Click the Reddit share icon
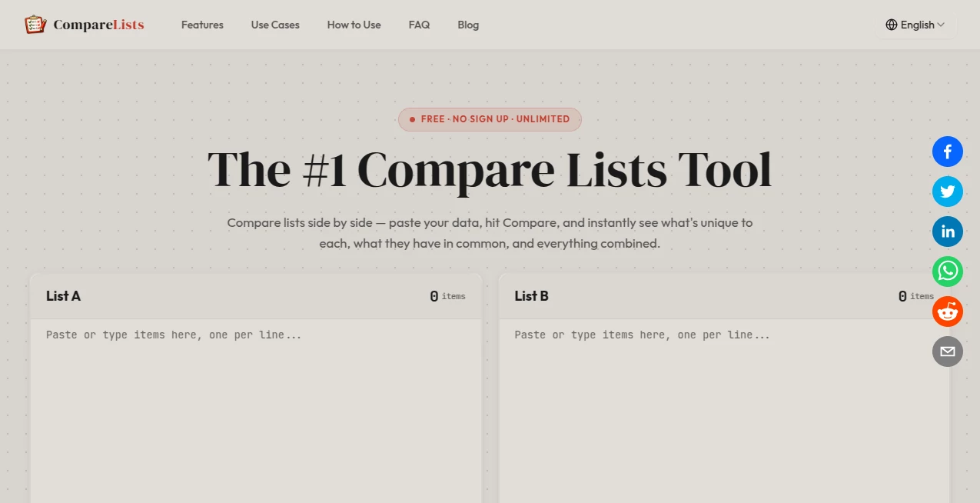Screen dimensions: 980x503 (x=947, y=311)
